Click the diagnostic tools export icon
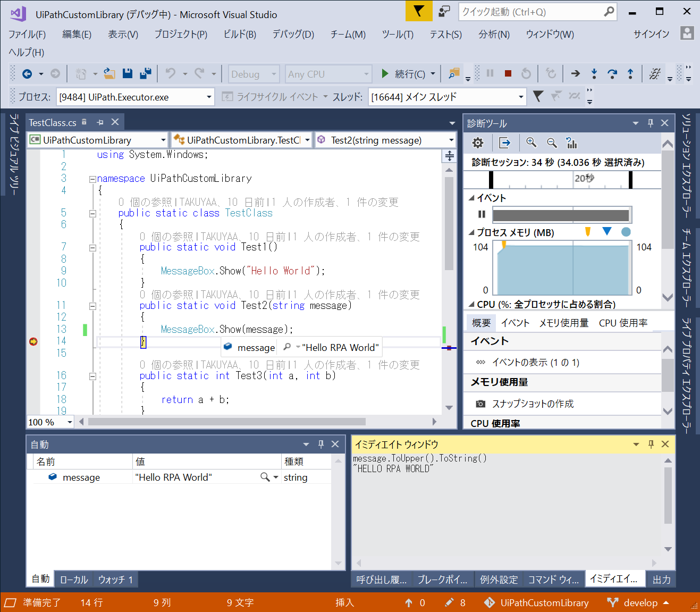 pos(505,143)
